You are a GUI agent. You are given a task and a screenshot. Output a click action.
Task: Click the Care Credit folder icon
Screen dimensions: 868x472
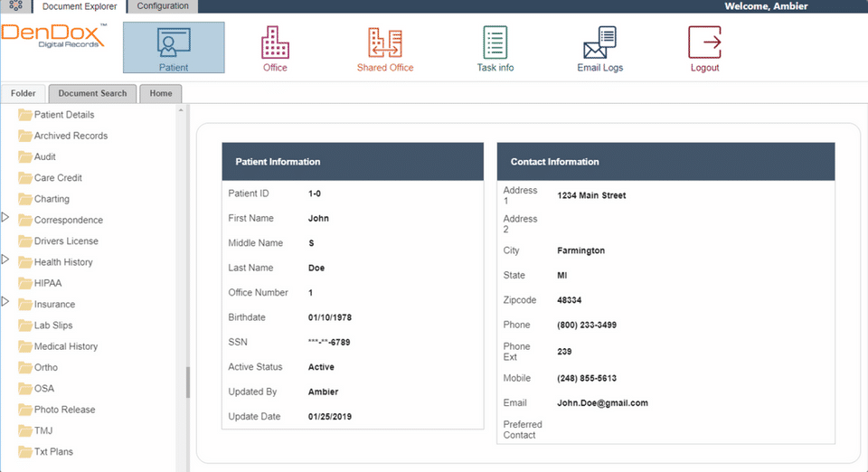click(x=25, y=177)
